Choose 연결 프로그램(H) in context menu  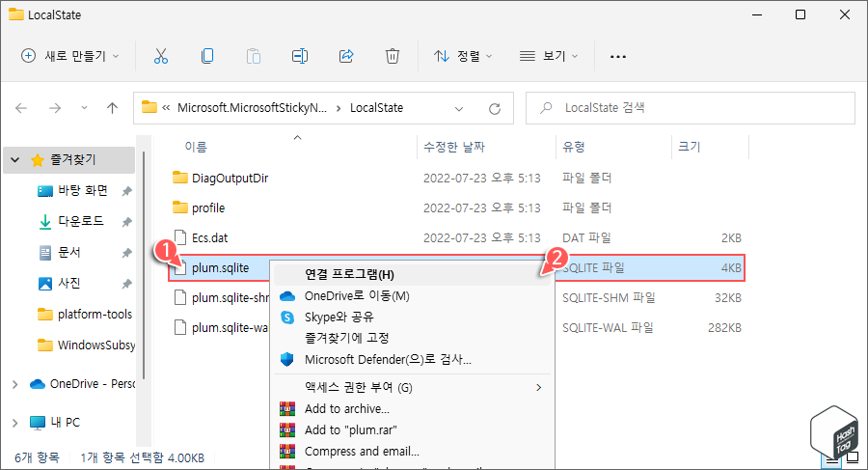[413, 274]
